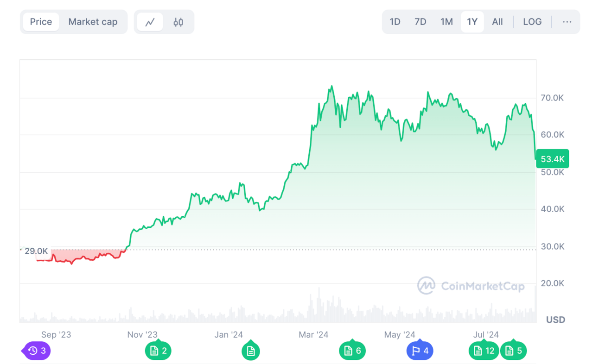Set chart range to 7D
This screenshot has height=364, width=599.
point(421,22)
